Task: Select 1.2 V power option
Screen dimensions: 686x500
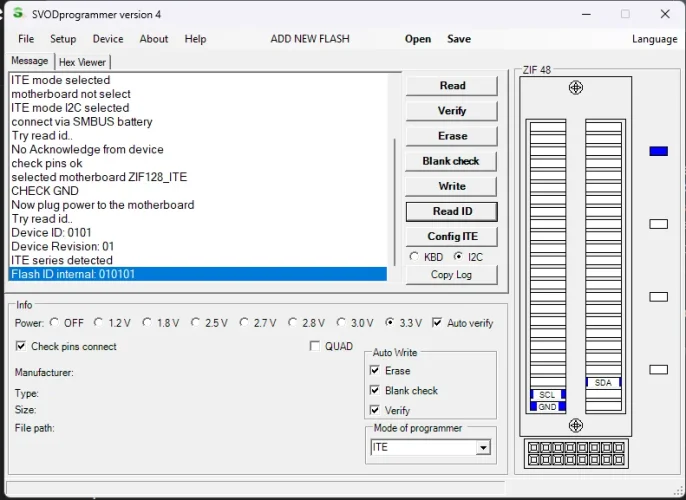Action: [98, 322]
